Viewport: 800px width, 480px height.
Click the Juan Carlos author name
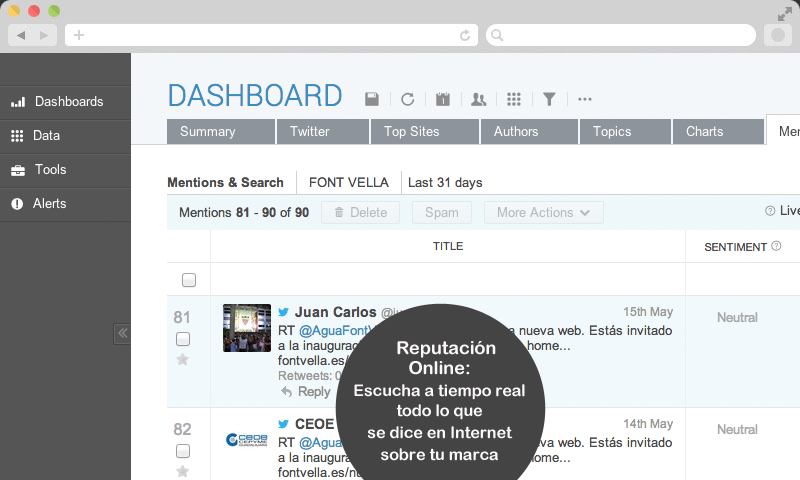click(x=336, y=312)
